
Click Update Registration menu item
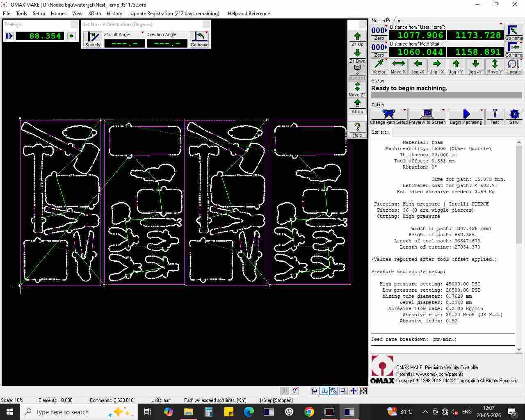[x=175, y=14]
